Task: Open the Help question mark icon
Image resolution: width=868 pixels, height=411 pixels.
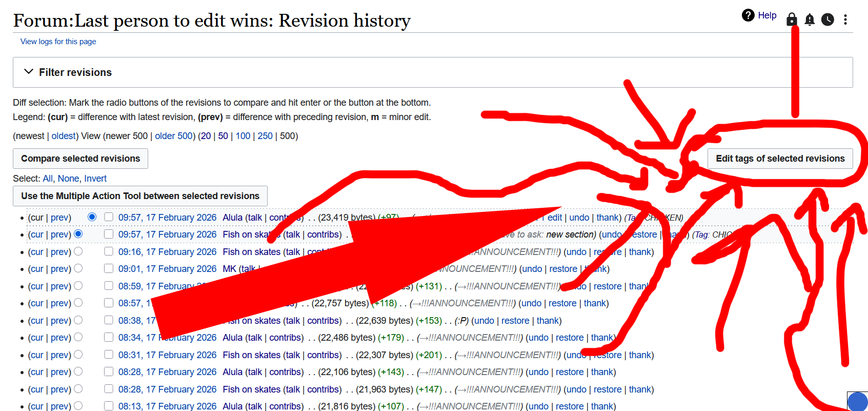Action: (748, 15)
